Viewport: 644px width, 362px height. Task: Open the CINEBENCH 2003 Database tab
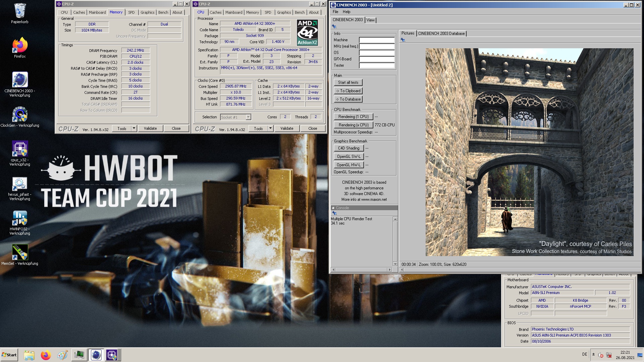click(441, 34)
